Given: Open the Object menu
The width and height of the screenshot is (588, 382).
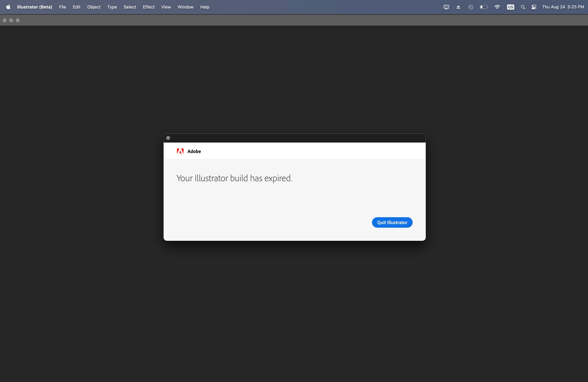Looking at the screenshot, I should pyautogui.click(x=94, y=7).
